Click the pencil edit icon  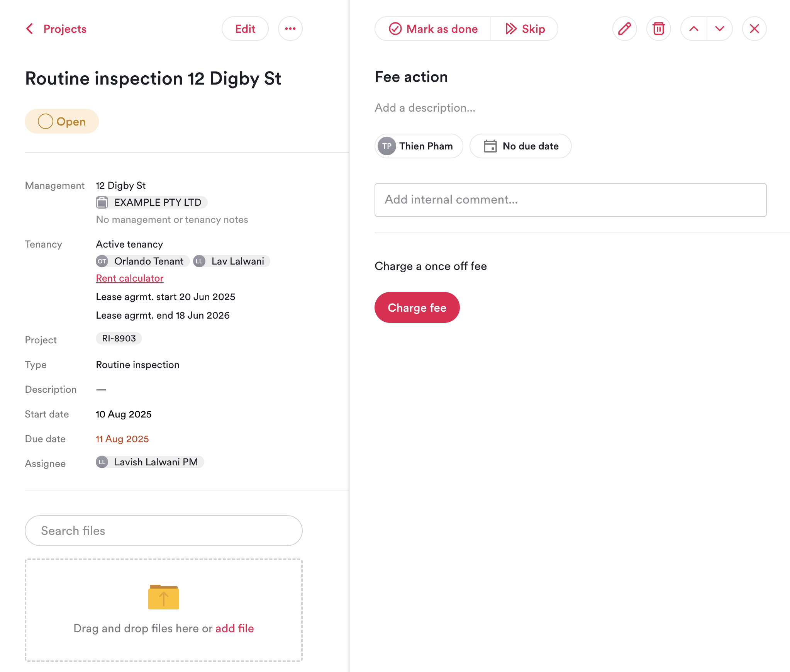624,29
